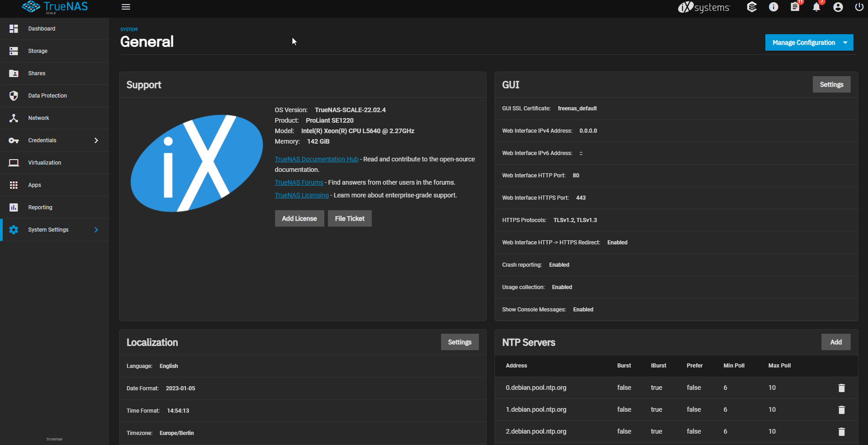Click the Dashboard sidebar icon
The width and height of the screenshot is (868, 445).
(14, 29)
